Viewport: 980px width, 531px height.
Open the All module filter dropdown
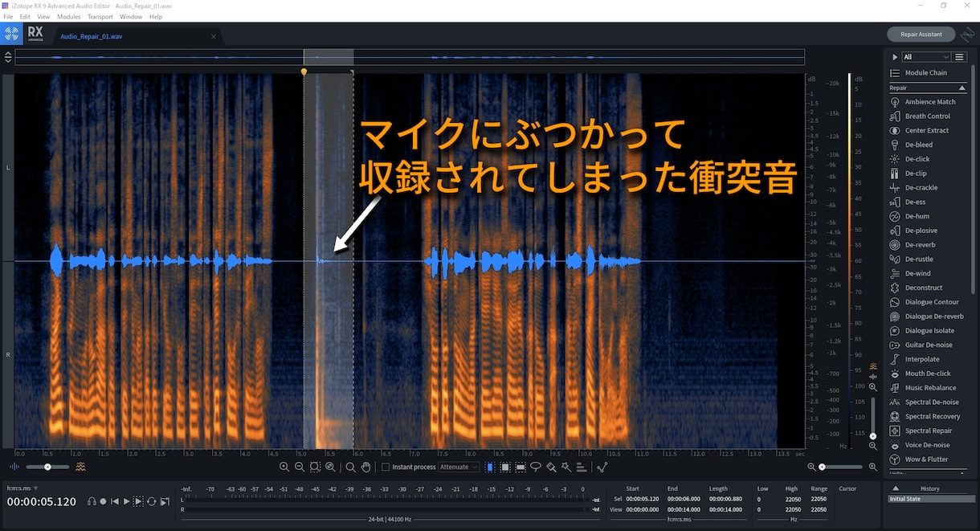tap(926, 57)
